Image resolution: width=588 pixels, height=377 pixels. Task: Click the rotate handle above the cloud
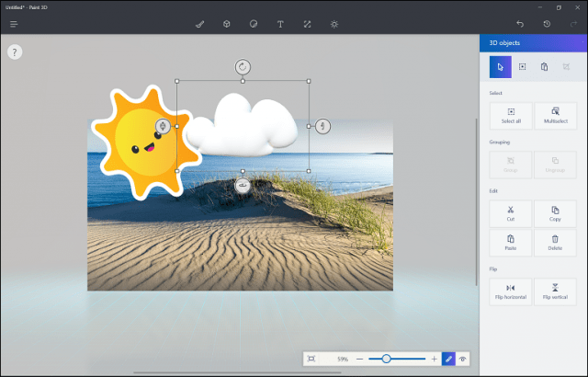click(x=243, y=67)
